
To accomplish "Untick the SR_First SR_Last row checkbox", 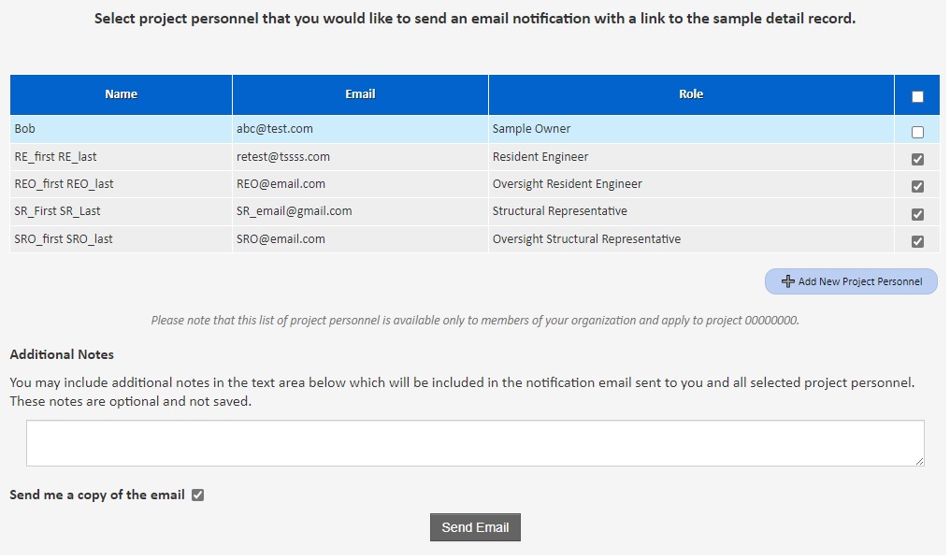I will tap(917, 214).
